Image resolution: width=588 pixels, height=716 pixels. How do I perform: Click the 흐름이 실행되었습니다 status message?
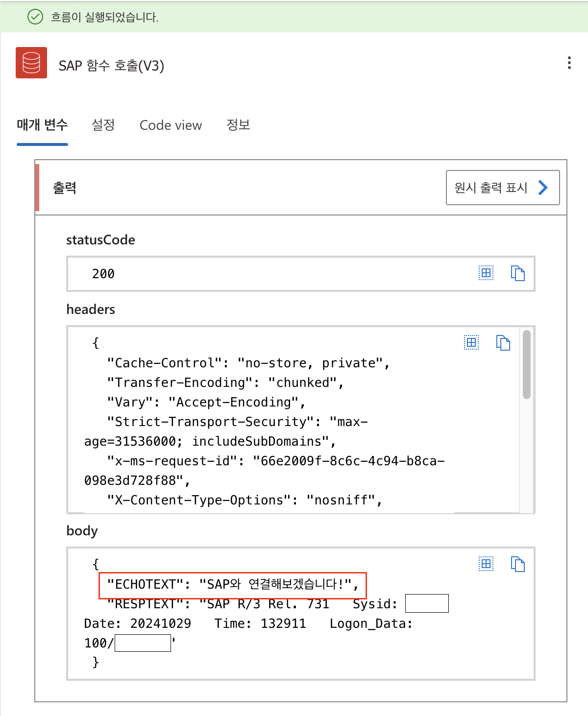pyautogui.click(x=104, y=17)
